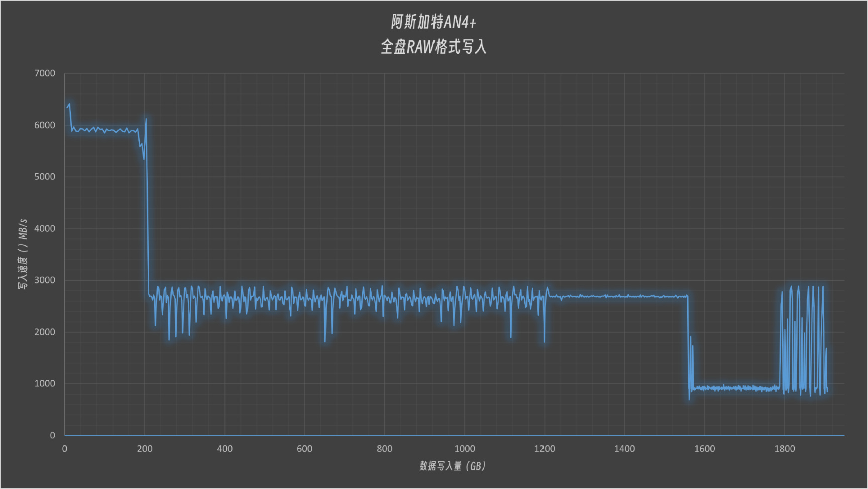This screenshot has width=868, height=489.
Task: Click the chart title "阿斯加特AN4+"
Action: click(x=433, y=22)
